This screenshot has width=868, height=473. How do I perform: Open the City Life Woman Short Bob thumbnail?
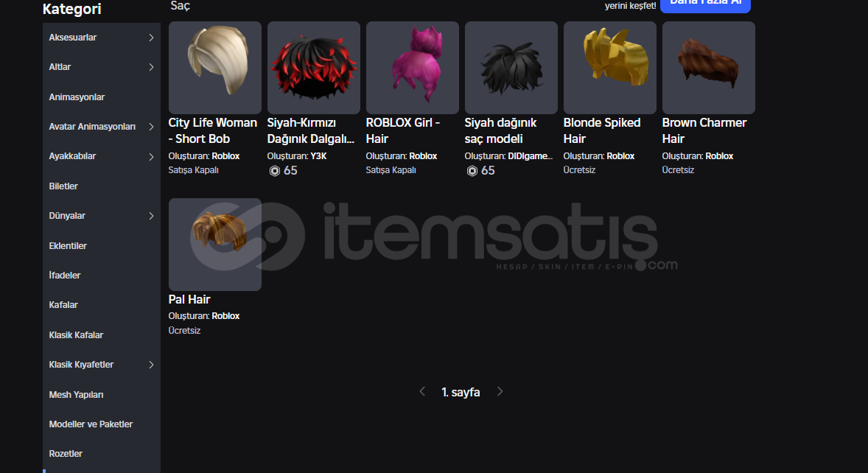click(x=214, y=68)
